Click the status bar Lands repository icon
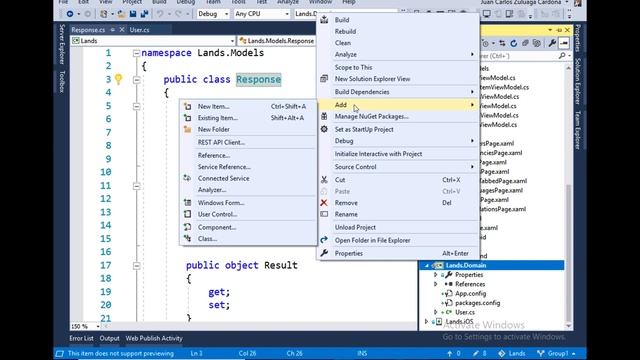Image resolution: width=640 pixels, height=360 pixels. (502, 353)
